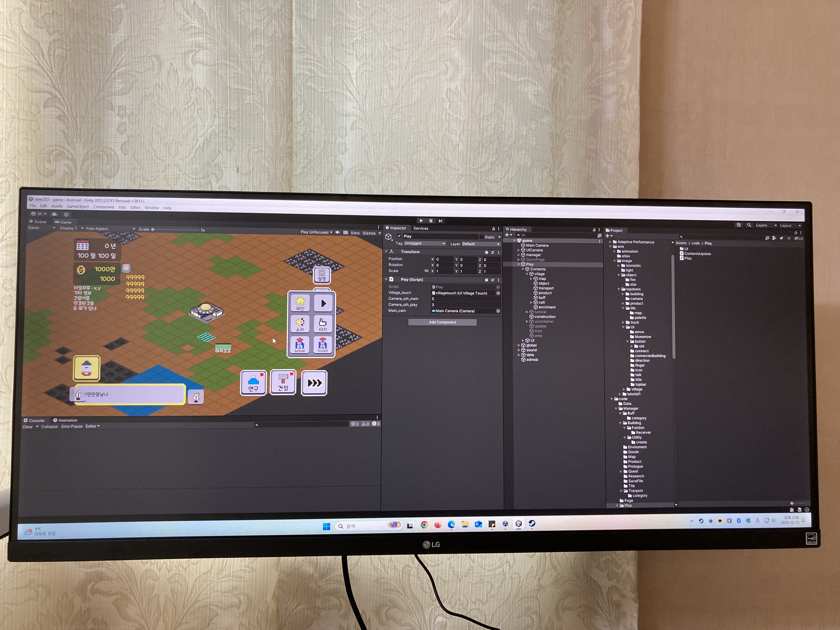Switch to the Scene tab
Viewport: 840px width, 630px height.
click(38, 222)
